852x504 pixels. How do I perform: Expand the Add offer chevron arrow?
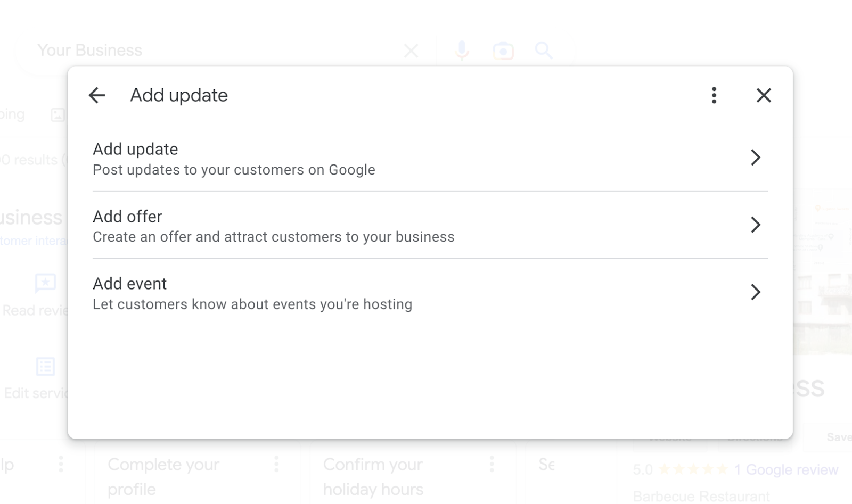tap(755, 225)
